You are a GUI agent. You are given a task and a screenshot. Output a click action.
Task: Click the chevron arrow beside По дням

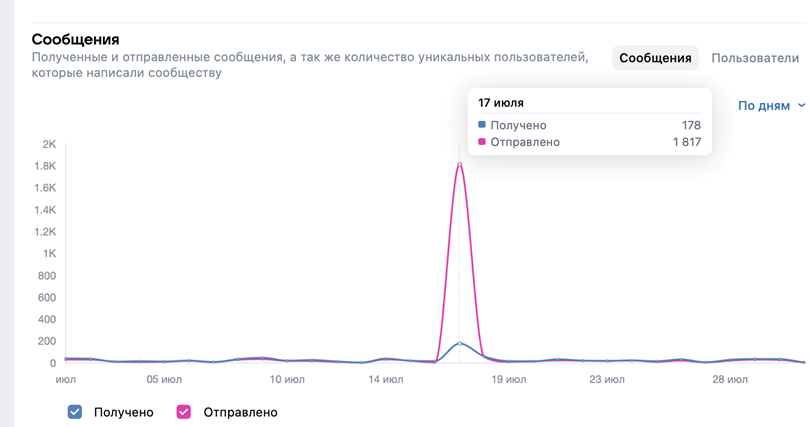point(801,105)
